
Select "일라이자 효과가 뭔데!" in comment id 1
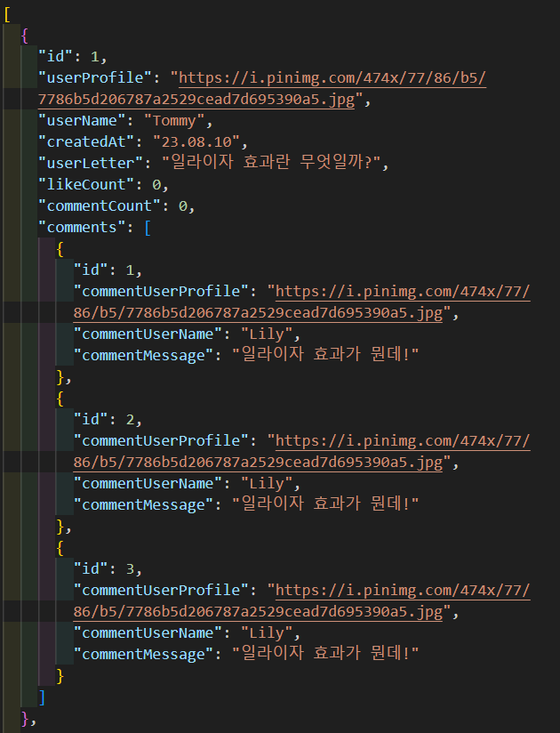(x=325, y=354)
